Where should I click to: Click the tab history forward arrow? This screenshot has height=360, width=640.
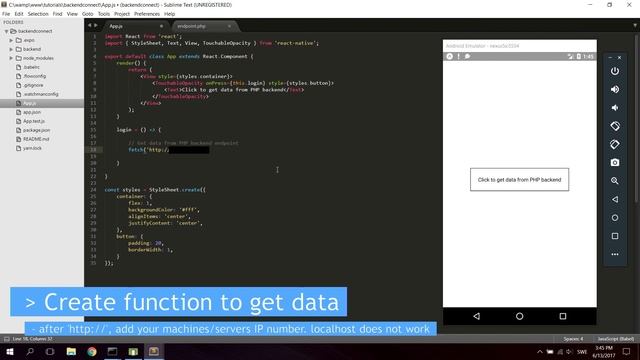(96, 25)
